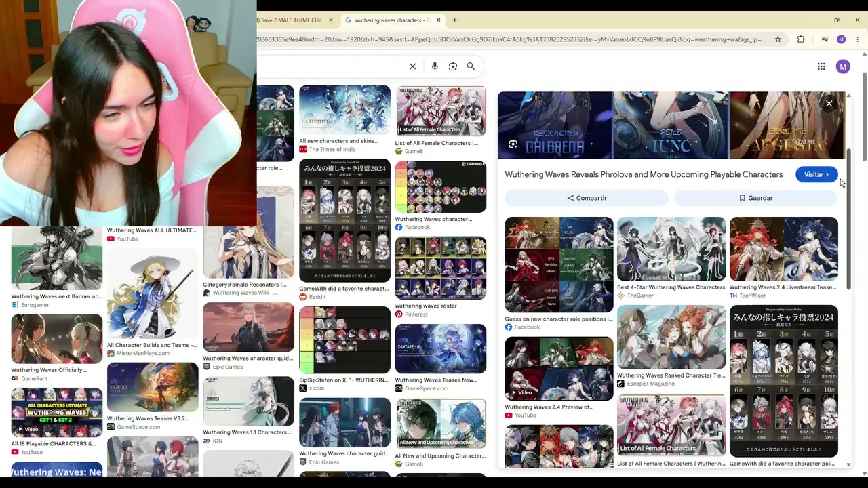Open "All New and Upcoming Character" Game8 thumbnail
The width and height of the screenshot is (868, 488).
point(441,424)
